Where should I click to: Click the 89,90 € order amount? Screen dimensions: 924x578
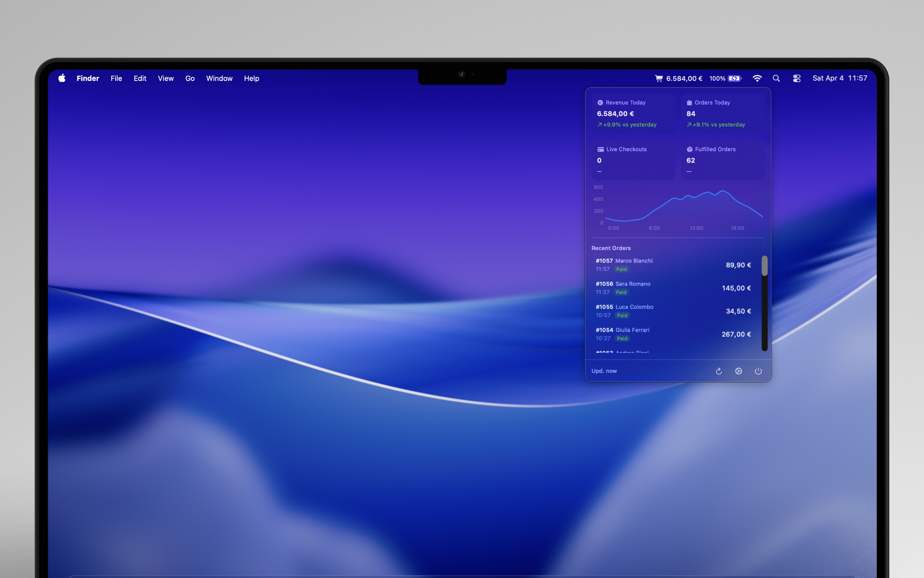(738, 265)
